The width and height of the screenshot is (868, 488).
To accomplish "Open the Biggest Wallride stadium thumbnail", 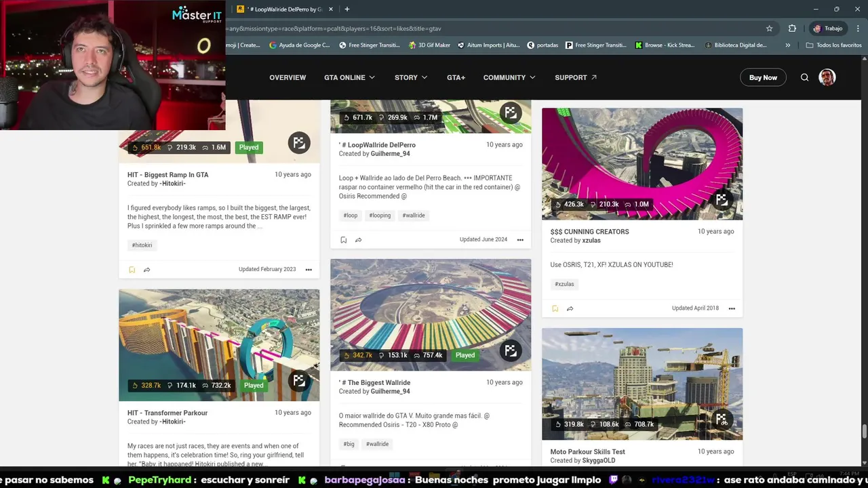I will click(431, 314).
